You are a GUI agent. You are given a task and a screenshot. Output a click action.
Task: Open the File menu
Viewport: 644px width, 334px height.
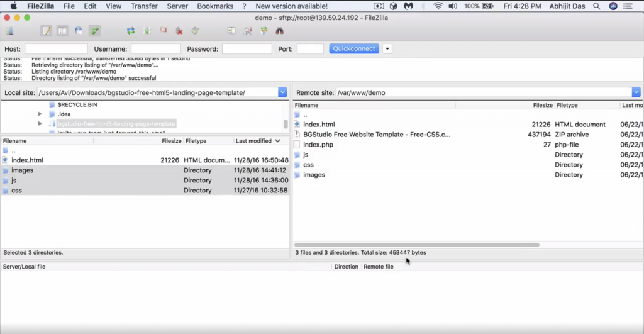[69, 6]
